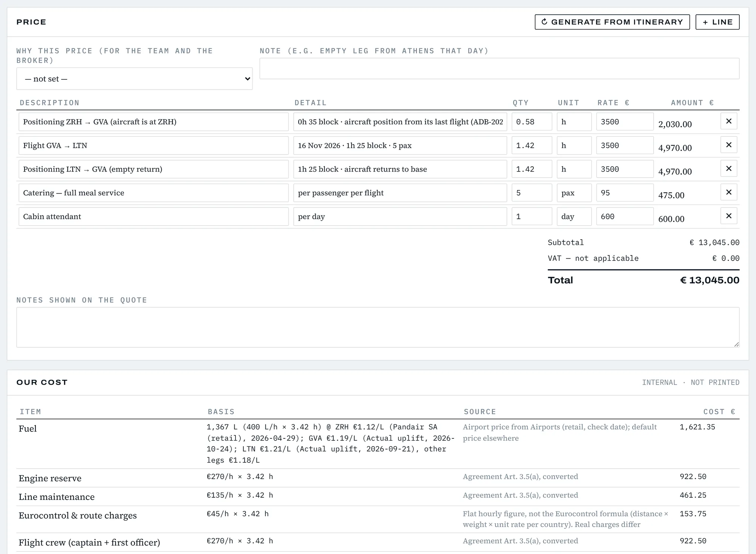This screenshot has width=756, height=554.
Task: Click the Fuel cost 1,621.35
Action: (x=697, y=427)
